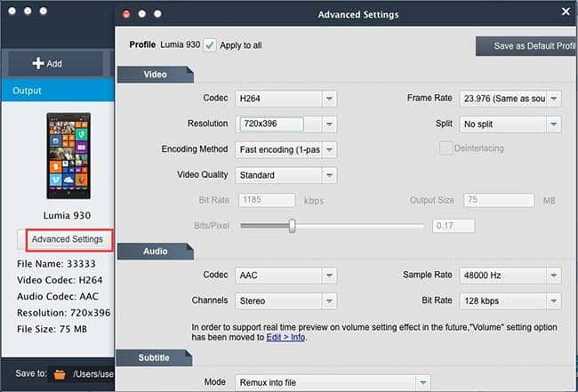The height and width of the screenshot is (392, 578).
Task: Open the Video Quality Standard dropdown
Action: click(x=285, y=175)
